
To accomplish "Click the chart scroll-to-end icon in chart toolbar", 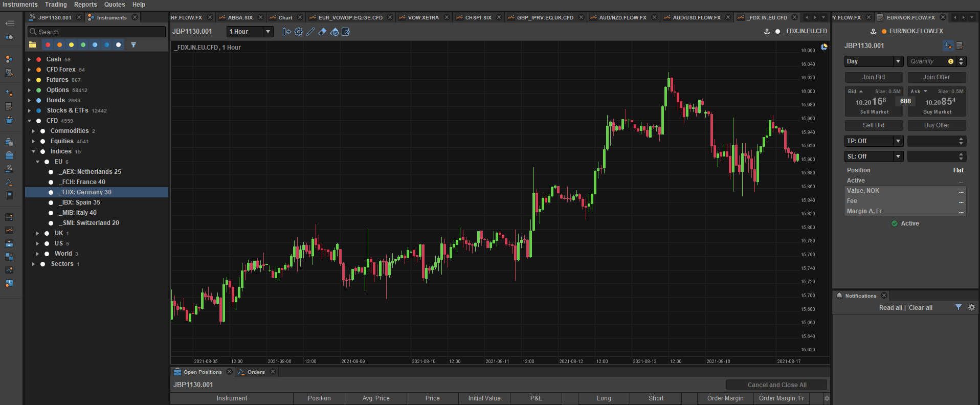I will 286,32.
